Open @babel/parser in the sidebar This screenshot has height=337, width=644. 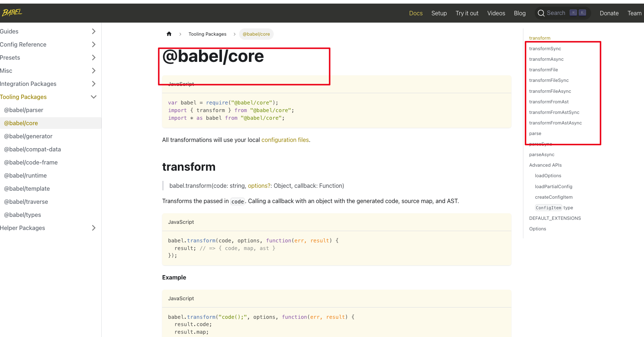24,110
